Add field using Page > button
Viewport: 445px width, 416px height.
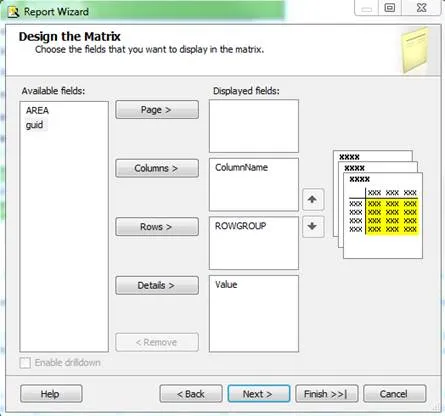click(x=157, y=110)
